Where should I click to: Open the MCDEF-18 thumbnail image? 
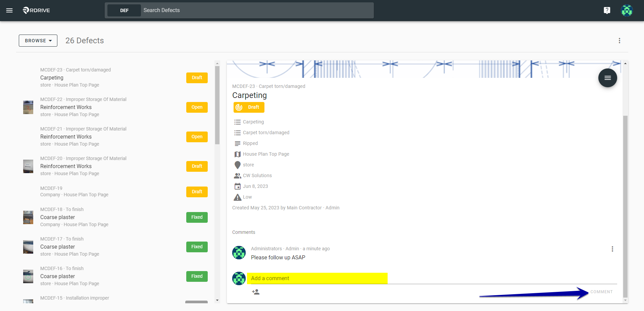28,217
